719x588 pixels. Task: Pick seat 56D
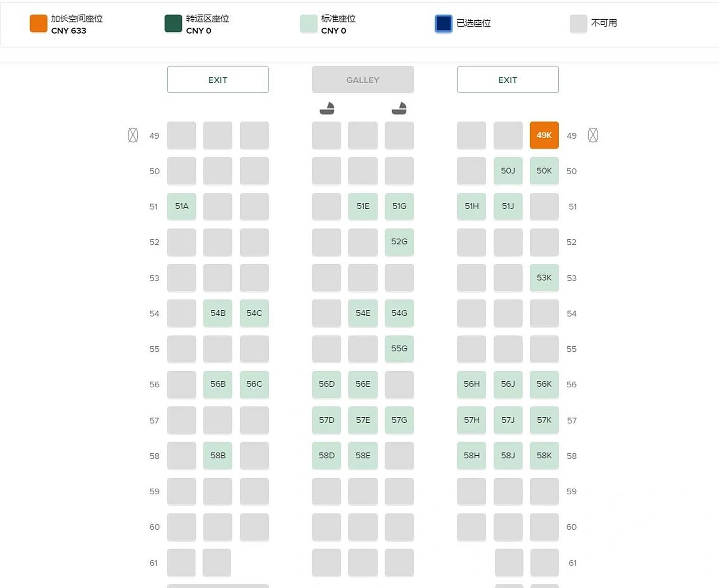(327, 384)
